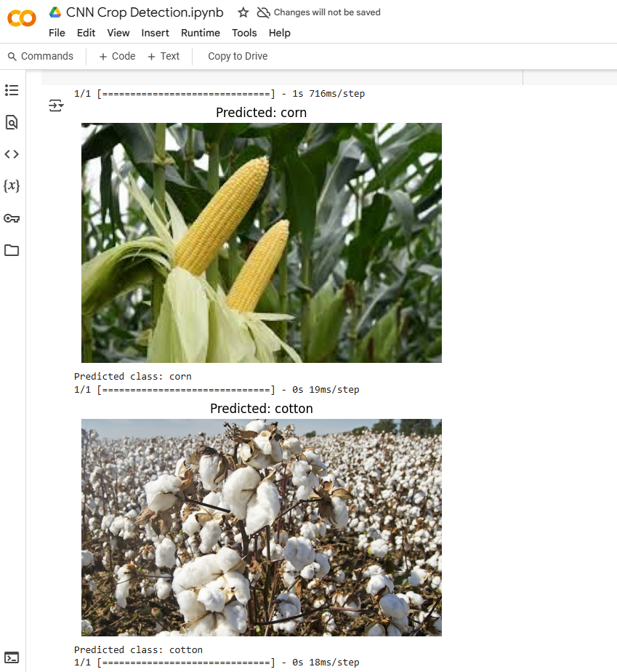Click the Copy to Drive button
This screenshot has height=672, width=617.
(x=240, y=56)
